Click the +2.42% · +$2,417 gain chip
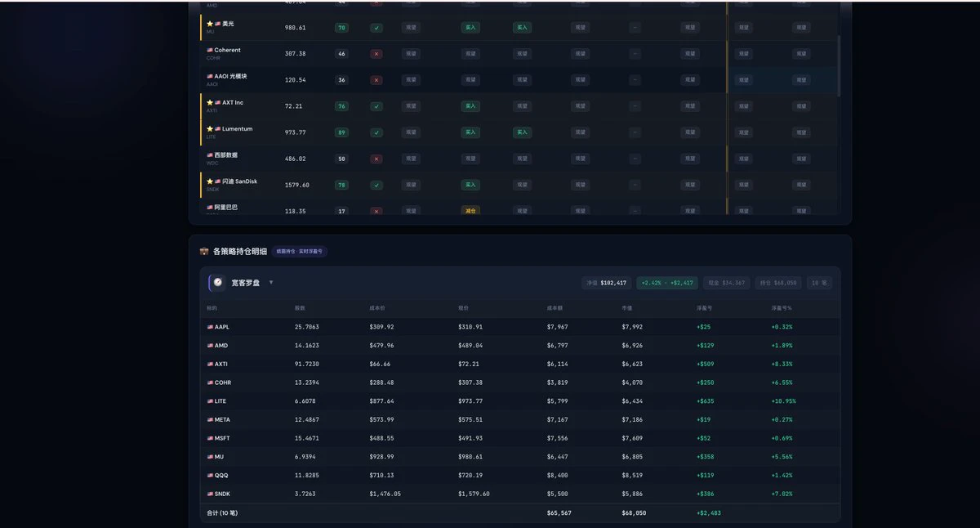 tap(667, 283)
